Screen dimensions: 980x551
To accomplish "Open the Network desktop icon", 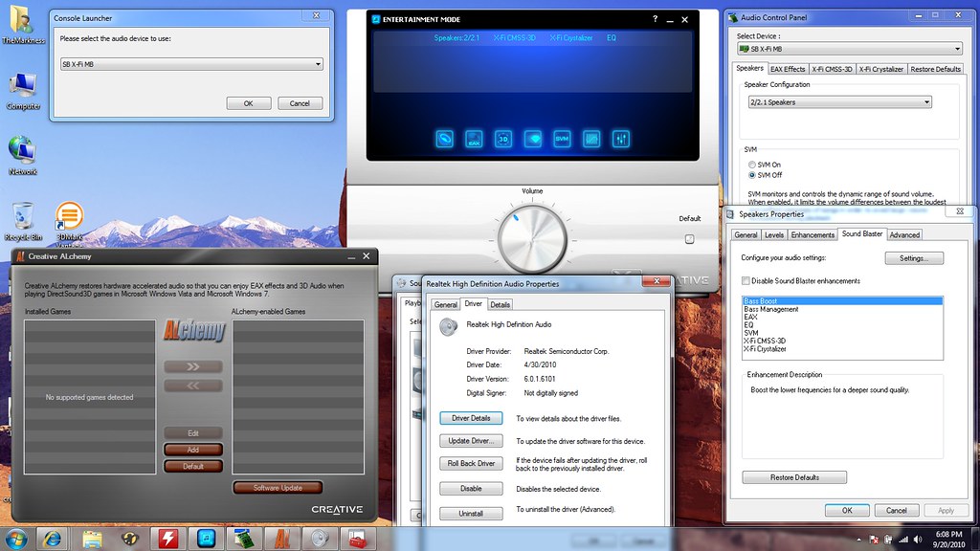I will 23,155.
